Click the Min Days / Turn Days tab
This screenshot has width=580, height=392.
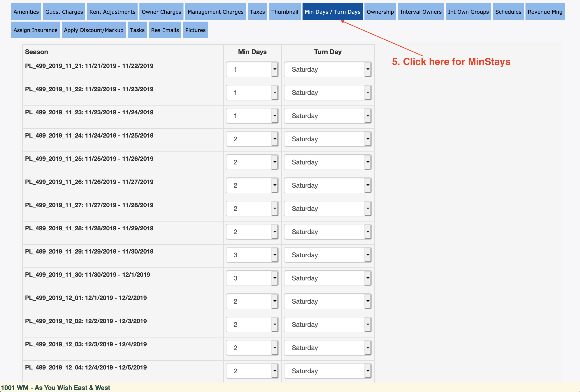tap(332, 12)
